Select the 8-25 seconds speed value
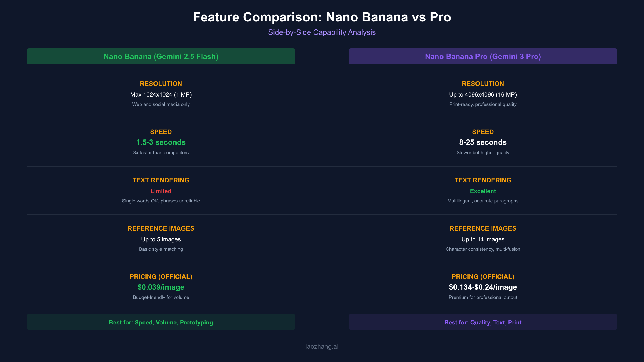The height and width of the screenshot is (362, 644). click(x=483, y=142)
